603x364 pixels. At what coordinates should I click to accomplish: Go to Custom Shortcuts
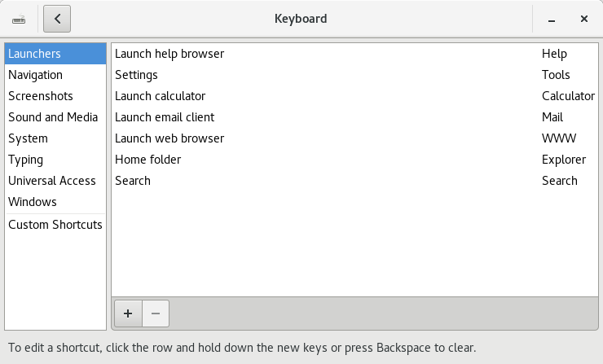[x=55, y=225]
